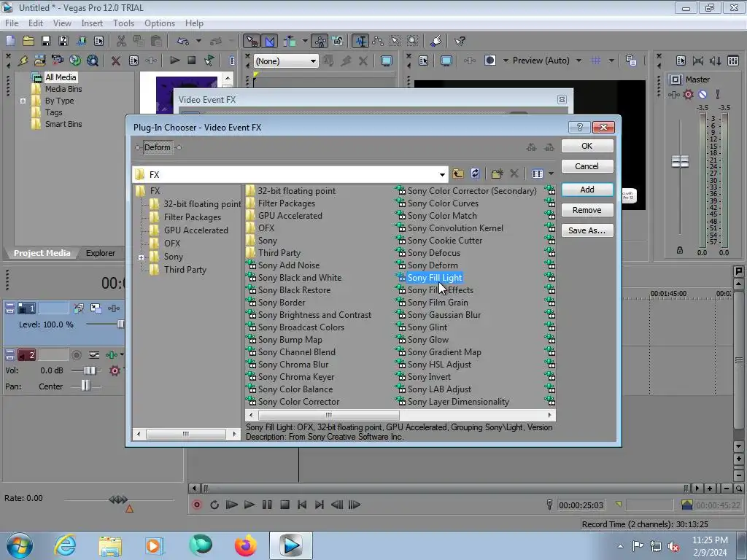The image size is (747, 560).
Task: Click the Media FX lightning bolt icon
Action: pos(23,61)
